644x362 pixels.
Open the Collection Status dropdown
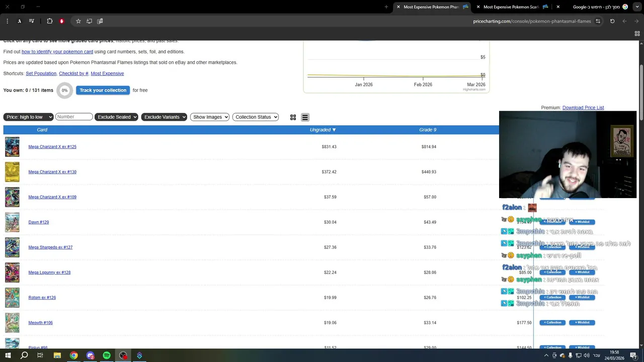pos(256,117)
